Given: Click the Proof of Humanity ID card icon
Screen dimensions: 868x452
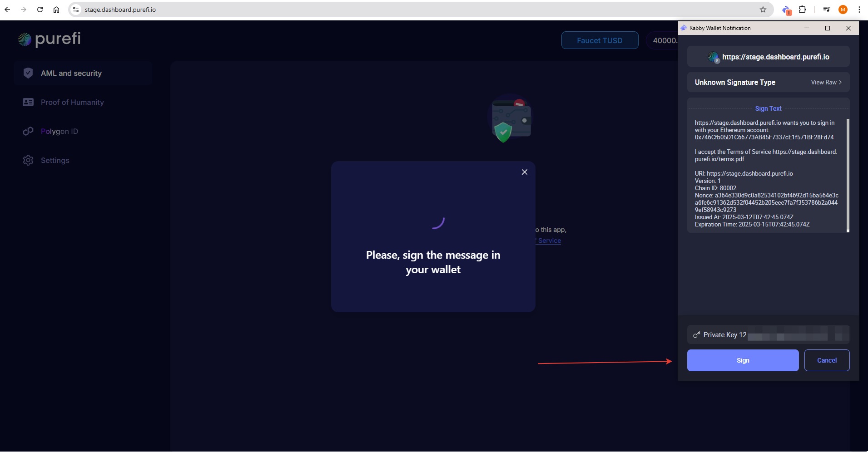Looking at the screenshot, I should 28,102.
